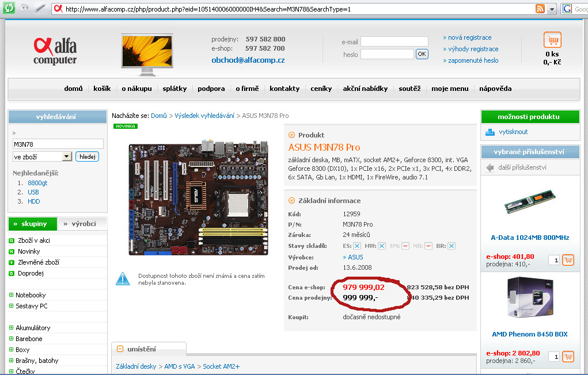The height and width of the screenshot is (375, 588).
Task: Open the 'moje menu' menu item
Action: click(x=450, y=89)
